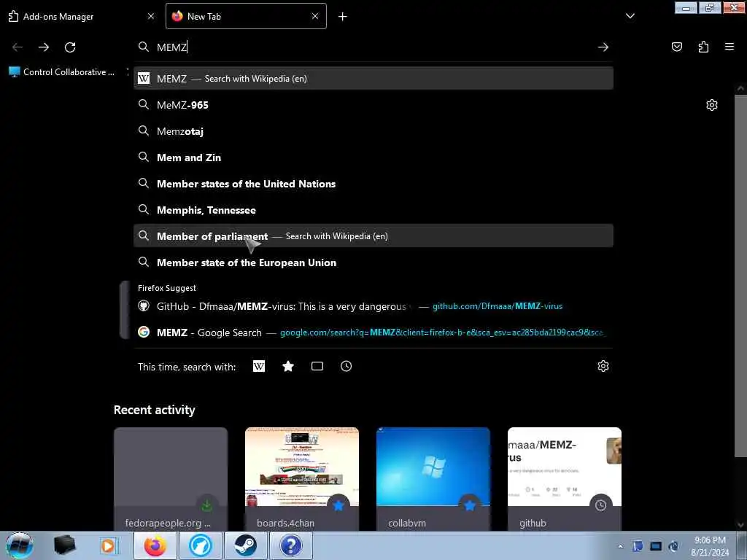Viewport: 747px width, 560px height.
Task: Go forward one page
Action: (x=44, y=47)
